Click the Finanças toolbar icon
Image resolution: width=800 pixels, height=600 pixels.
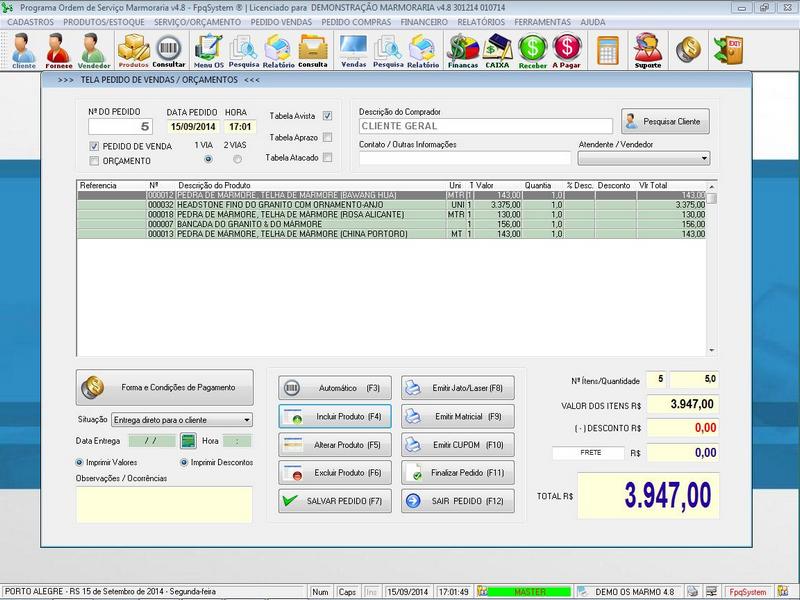click(x=462, y=48)
